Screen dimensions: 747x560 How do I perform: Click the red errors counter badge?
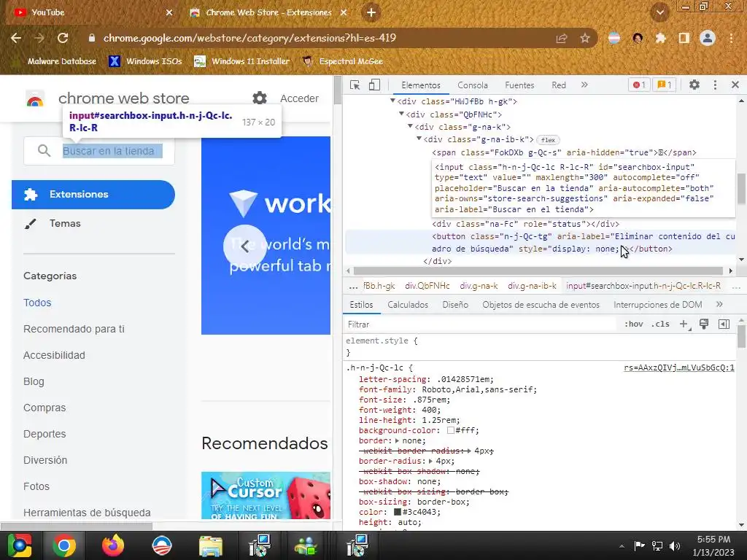pyautogui.click(x=639, y=85)
